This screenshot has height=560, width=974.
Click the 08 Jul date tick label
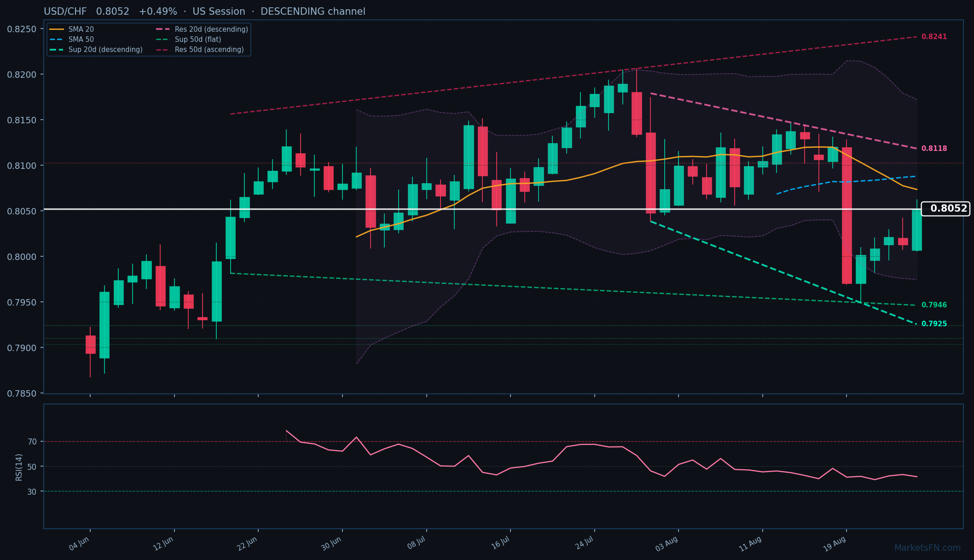(416, 544)
